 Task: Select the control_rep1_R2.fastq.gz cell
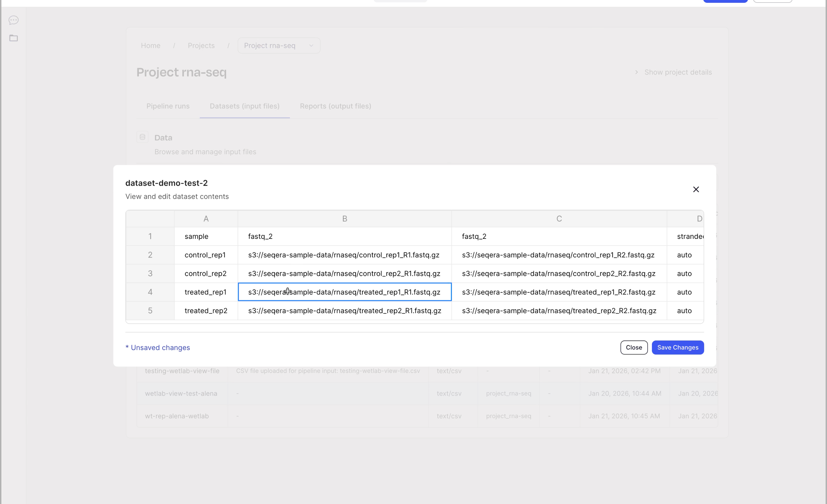pyautogui.click(x=559, y=255)
